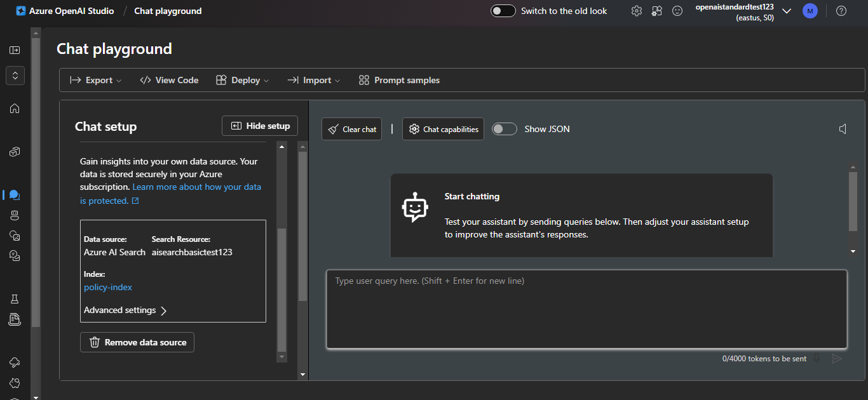Screen dimensions: 868x400
Task: Open the Deploy dropdown
Action: point(243,80)
